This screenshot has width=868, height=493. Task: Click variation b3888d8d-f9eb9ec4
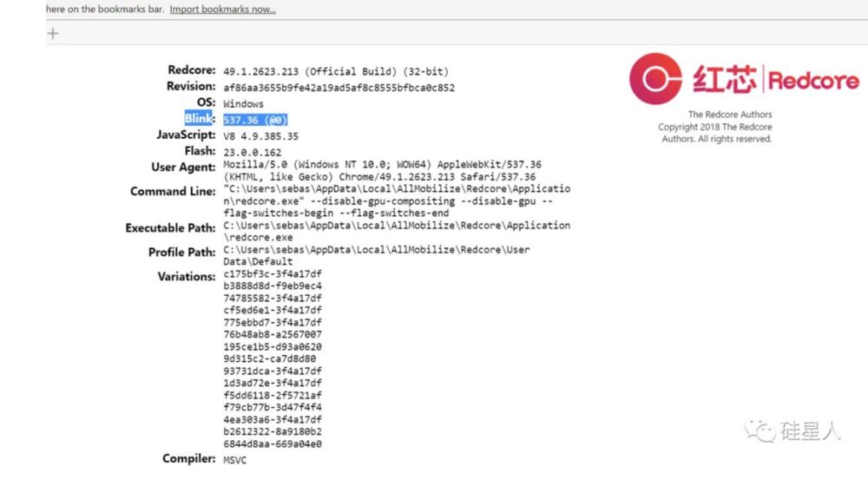(273, 286)
